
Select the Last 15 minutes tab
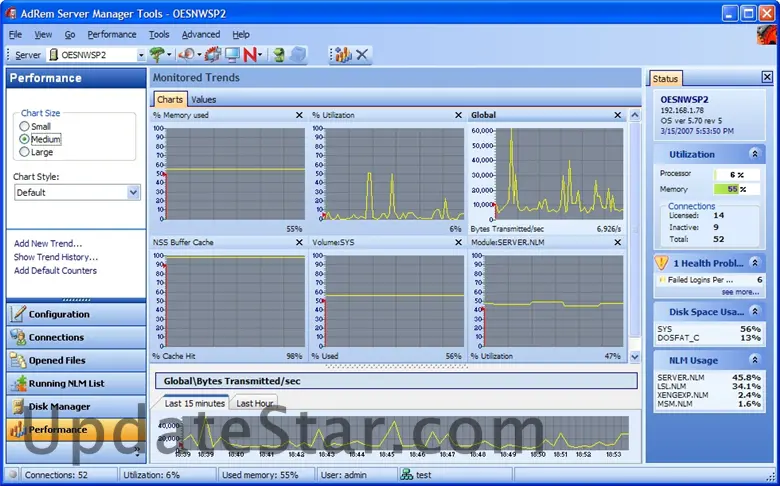click(195, 403)
